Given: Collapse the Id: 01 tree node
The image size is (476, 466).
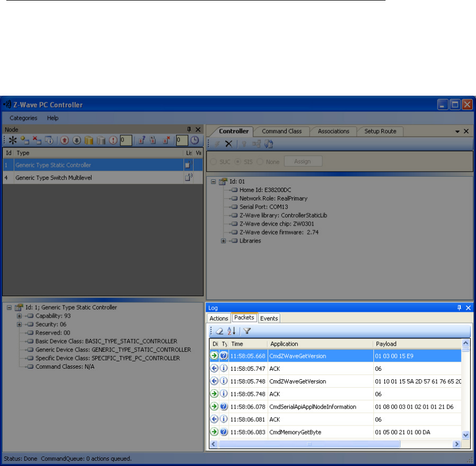Looking at the screenshot, I should (214, 181).
